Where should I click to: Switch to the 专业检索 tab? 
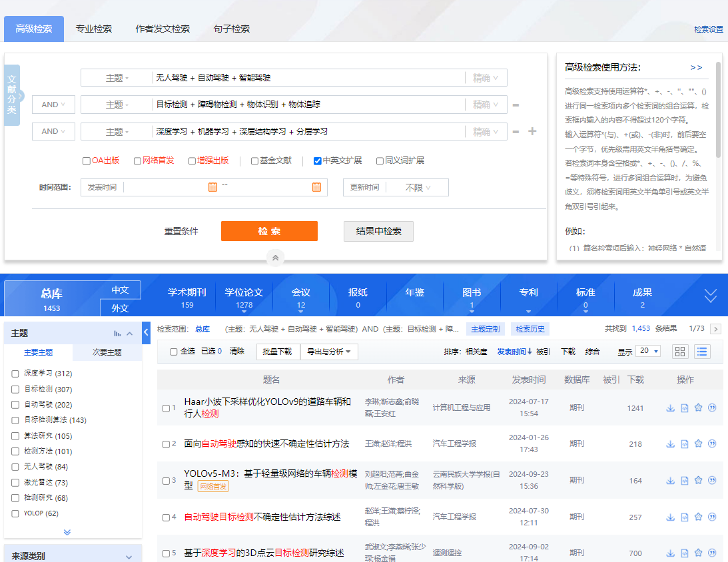pos(94,29)
